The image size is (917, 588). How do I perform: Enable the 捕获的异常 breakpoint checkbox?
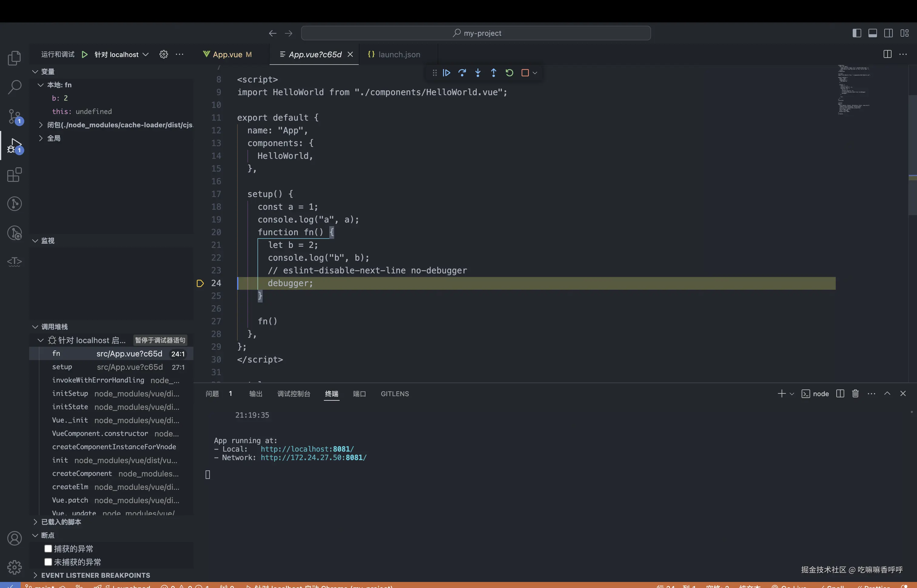tap(48, 549)
